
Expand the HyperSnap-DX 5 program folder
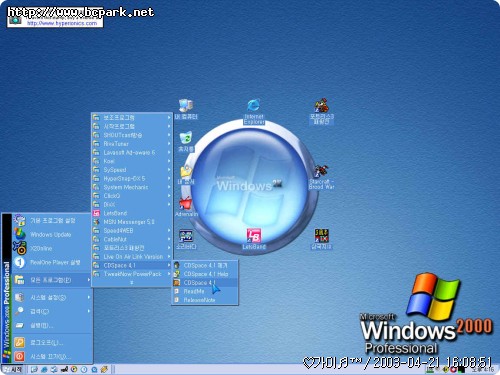tap(132, 178)
